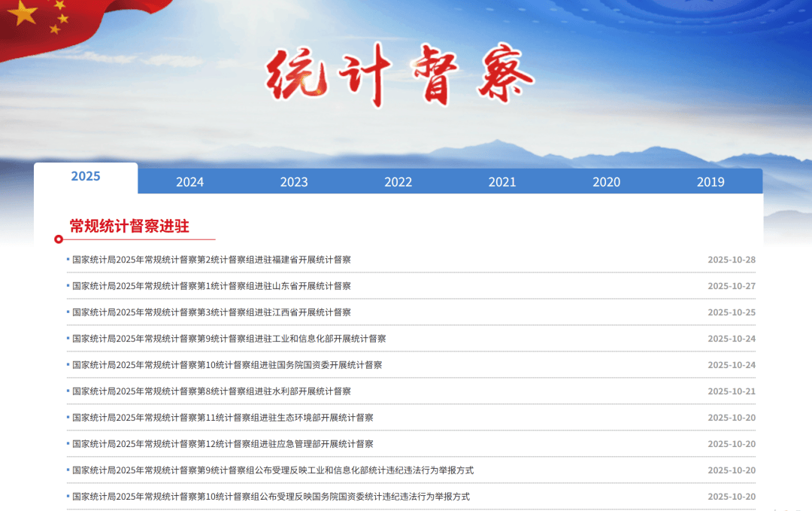Image resolution: width=812 pixels, height=511 pixels.
Task: Switch to the 2022 tab
Action: (x=398, y=182)
